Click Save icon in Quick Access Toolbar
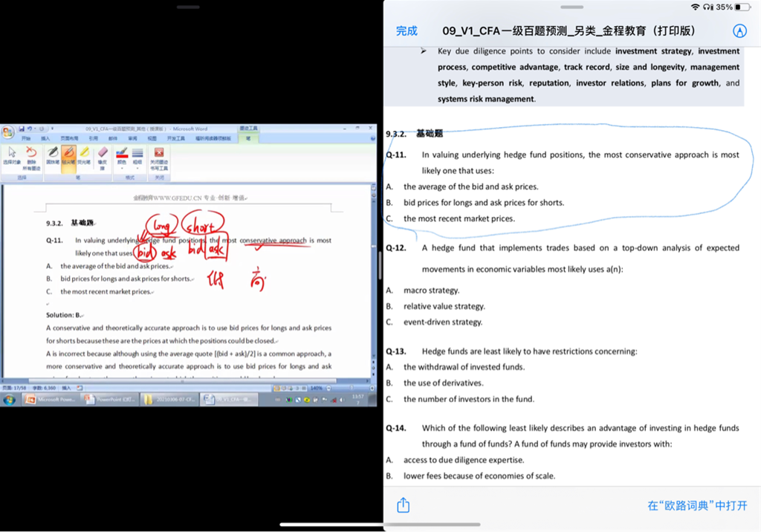Screen dimensions: 761x532 point(22,129)
